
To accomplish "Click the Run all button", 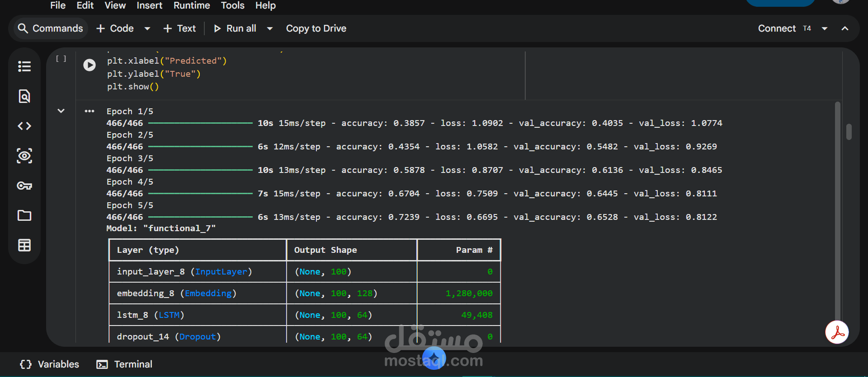I will (235, 28).
